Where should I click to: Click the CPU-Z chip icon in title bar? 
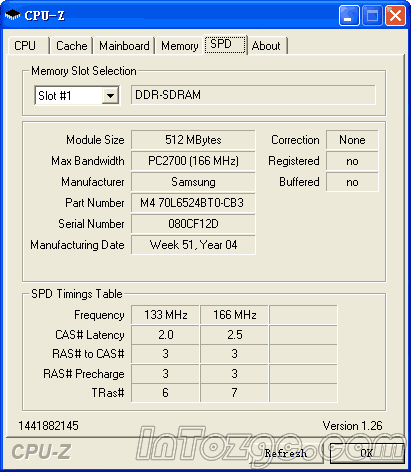(x=13, y=15)
